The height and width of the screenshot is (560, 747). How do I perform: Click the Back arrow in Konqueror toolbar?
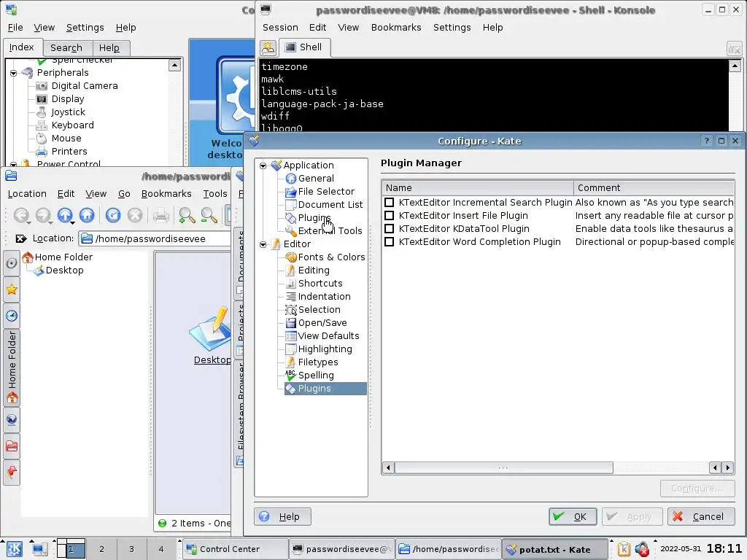[20, 215]
